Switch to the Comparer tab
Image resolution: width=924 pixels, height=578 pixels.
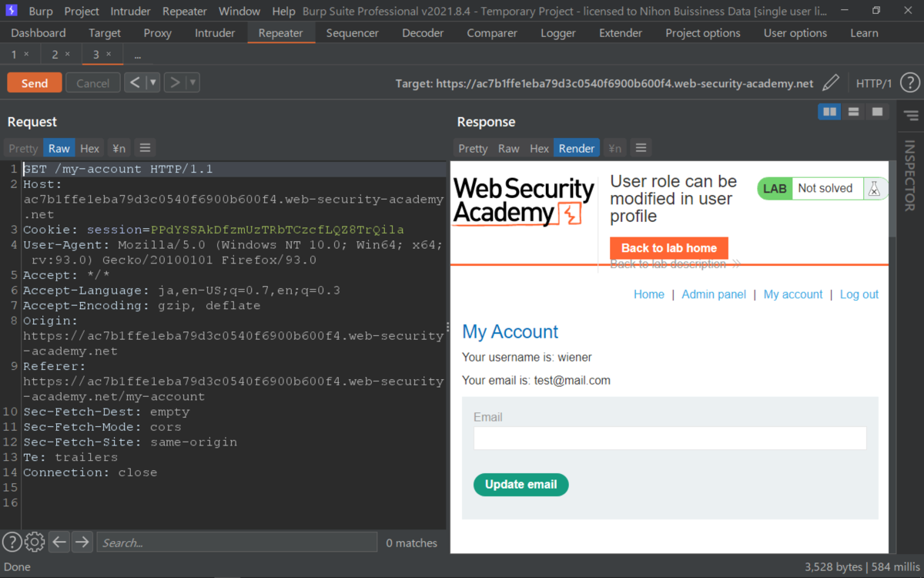coord(492,33)
